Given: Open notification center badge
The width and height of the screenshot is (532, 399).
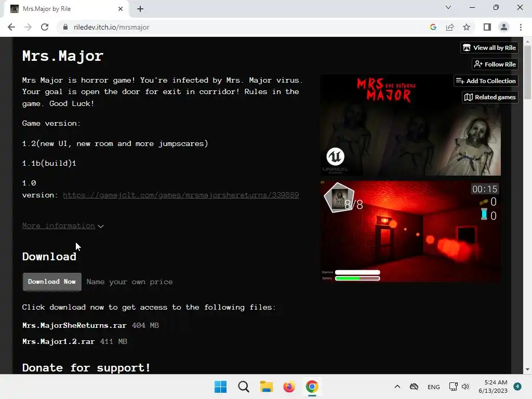Looking at the screenshot, I should point(517,386).
